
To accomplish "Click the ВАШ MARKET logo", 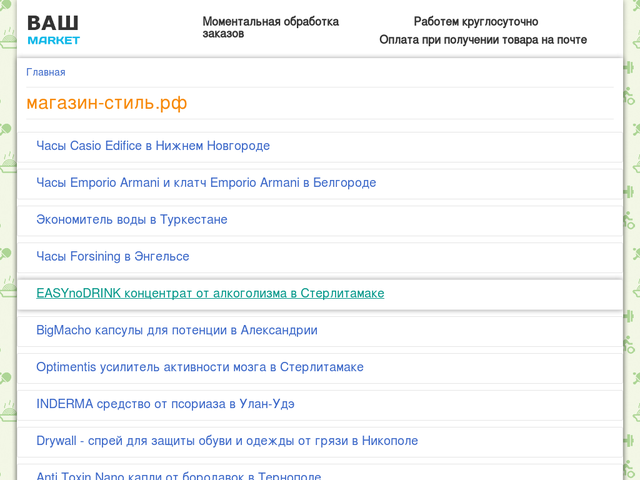I will [x=53, y=29].
